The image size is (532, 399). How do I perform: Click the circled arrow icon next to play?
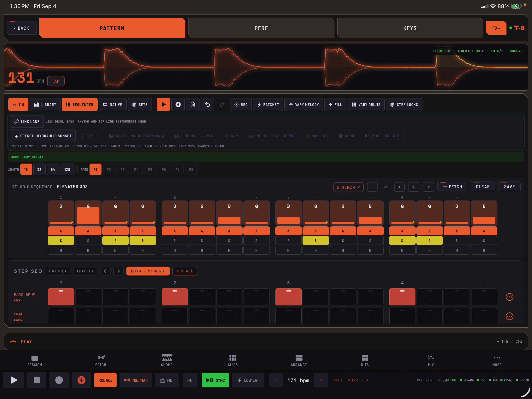pyautogui.click(x=178, y=104)
